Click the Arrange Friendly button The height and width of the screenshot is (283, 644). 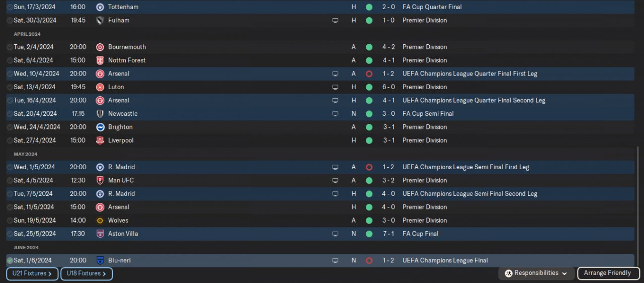point(608,273)
